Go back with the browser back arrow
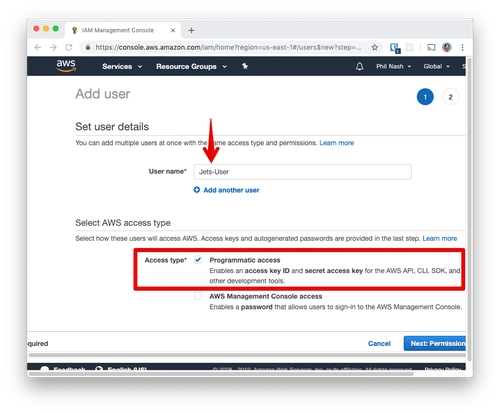Image resolution: width=500 pixels, height=413 pixels. click(38, 47)
